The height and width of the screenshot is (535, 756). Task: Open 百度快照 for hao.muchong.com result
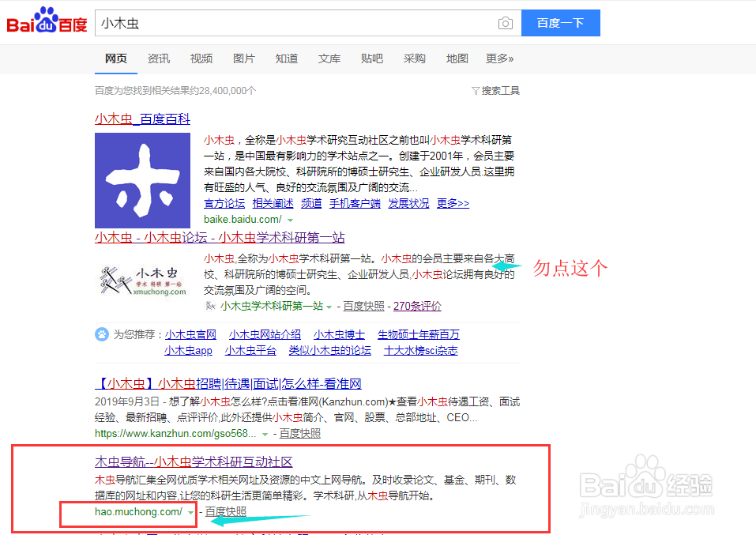[226, 511]
